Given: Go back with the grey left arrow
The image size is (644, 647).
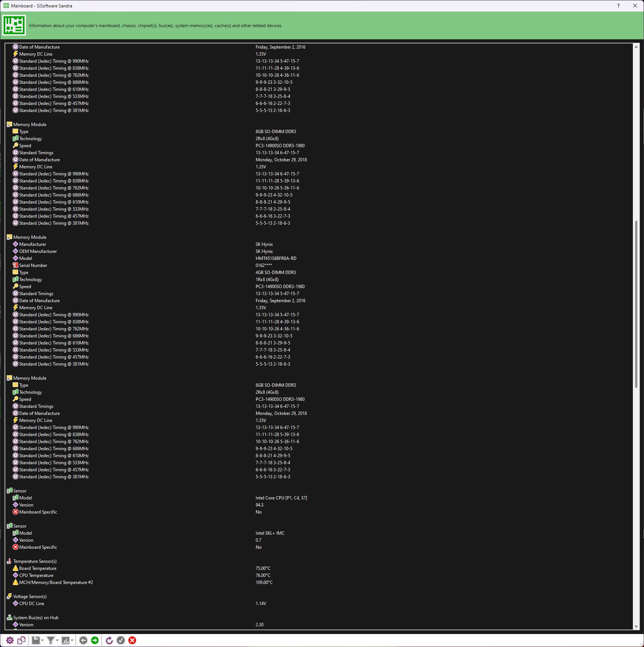Looking at the screenshot, I should 83,640.
